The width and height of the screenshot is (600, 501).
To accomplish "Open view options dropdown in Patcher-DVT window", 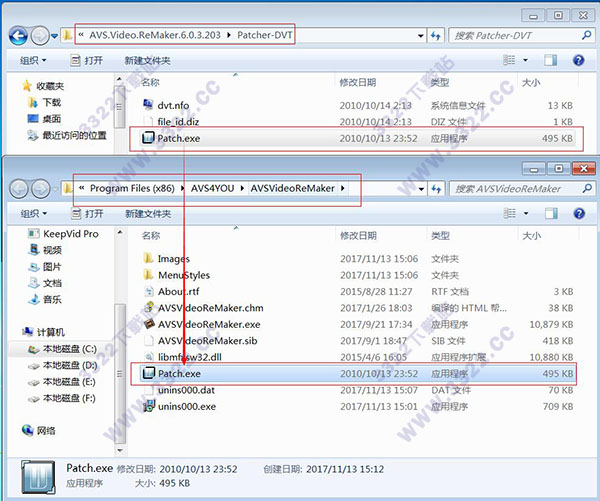I will click(x=525, y=60).
